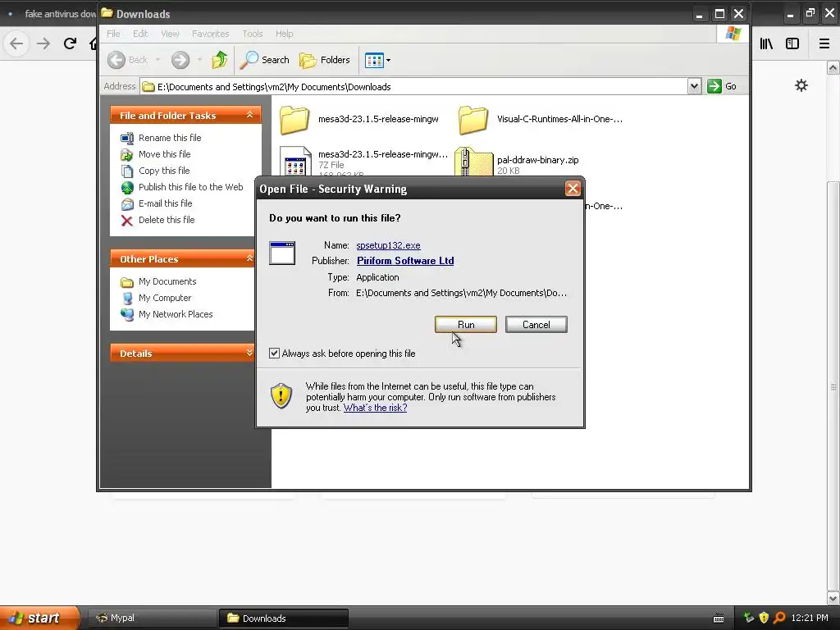The image size is (840, 630).
Task: Click Cancel in the Security Warning dialog
Action: pyautogui.click(x=536, y=325)
